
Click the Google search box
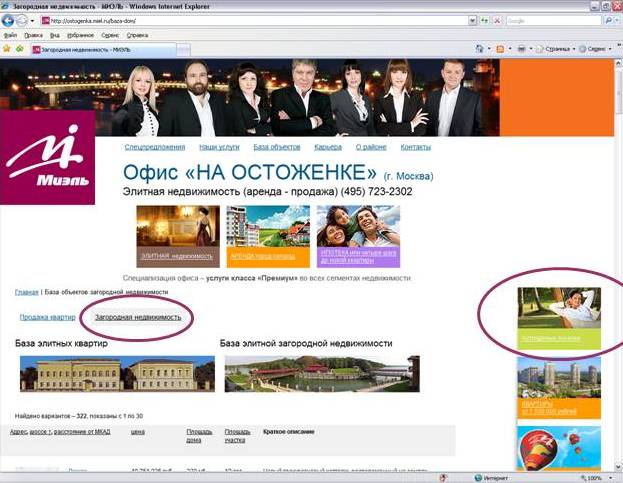(553, 21)
